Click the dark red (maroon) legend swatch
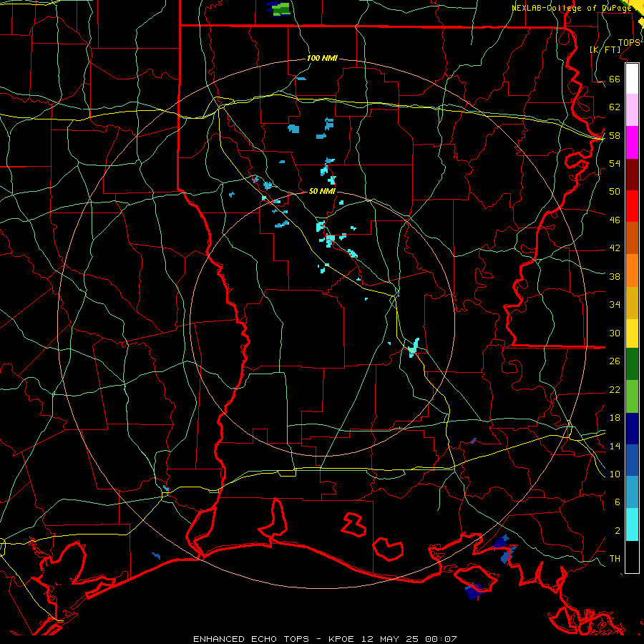The height and width of the screenshot is (644, 644). pyautogui.click(x=632, y=174)
